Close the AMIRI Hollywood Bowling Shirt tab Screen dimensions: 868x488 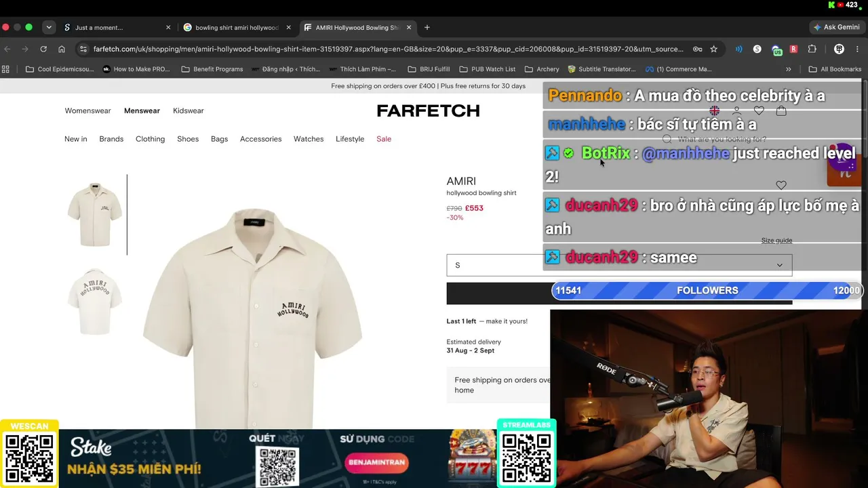pos(408,28)
